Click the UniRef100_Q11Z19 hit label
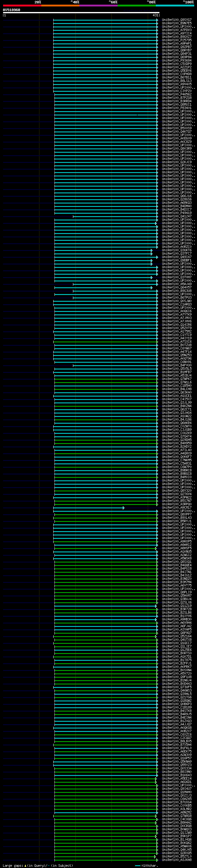 177,606
